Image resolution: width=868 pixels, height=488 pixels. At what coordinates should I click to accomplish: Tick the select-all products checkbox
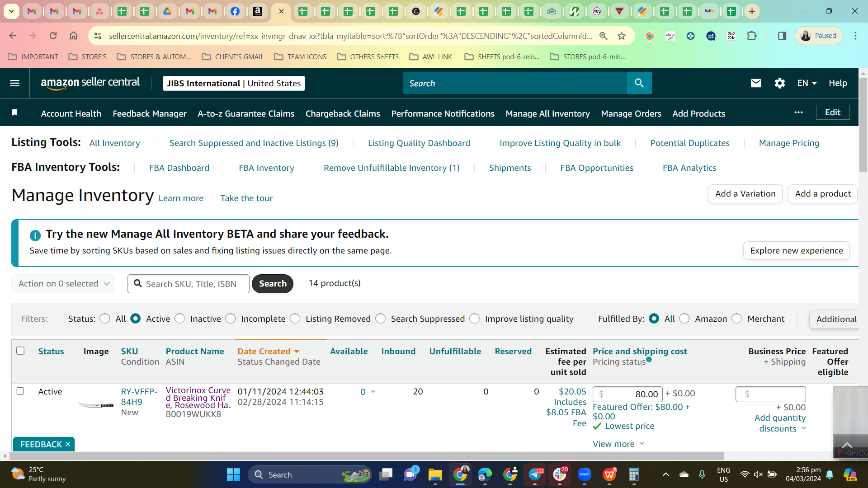tap(20, 351)
